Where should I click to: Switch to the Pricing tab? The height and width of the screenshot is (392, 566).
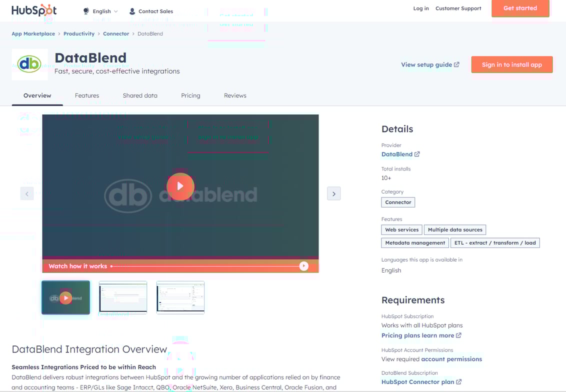[x=190, y=95]
